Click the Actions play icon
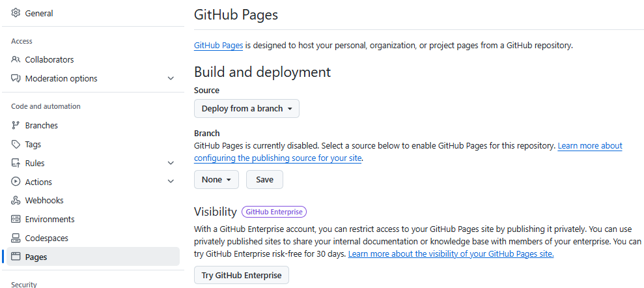 click(x=16, y=182)
